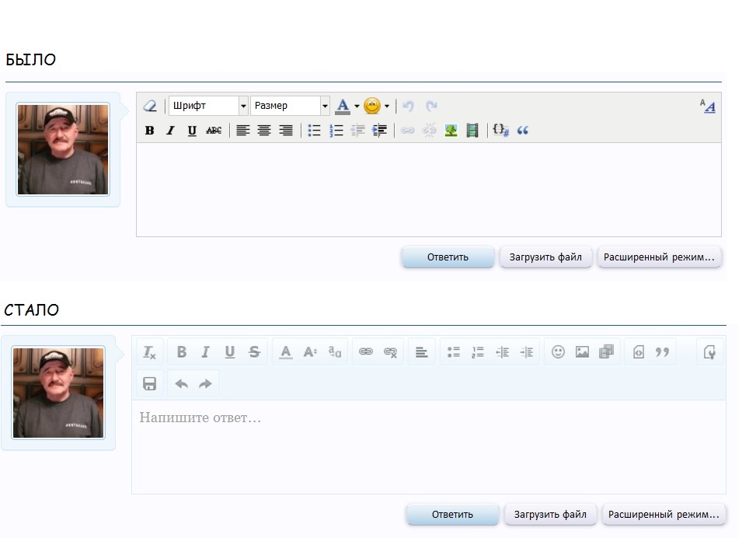Screen dimensions: 756x538
Task: Toggle bold with the black B in old editor
Action: pos(150,131)
